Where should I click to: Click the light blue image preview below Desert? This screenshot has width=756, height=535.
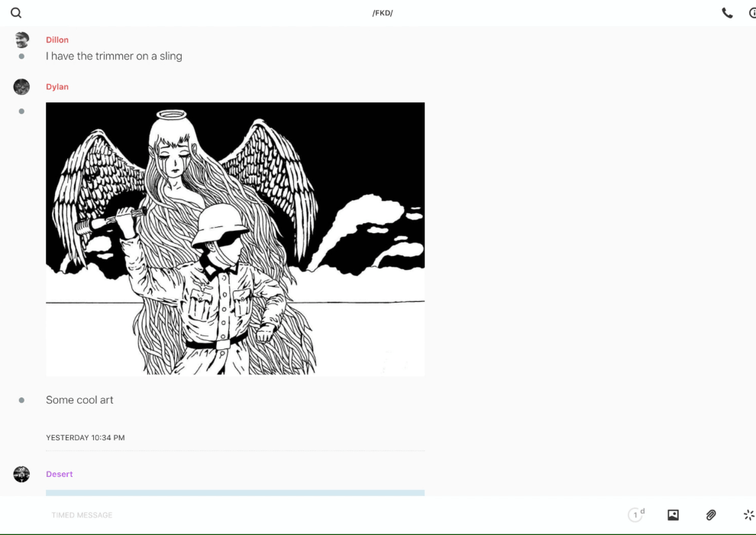point(235,493)
